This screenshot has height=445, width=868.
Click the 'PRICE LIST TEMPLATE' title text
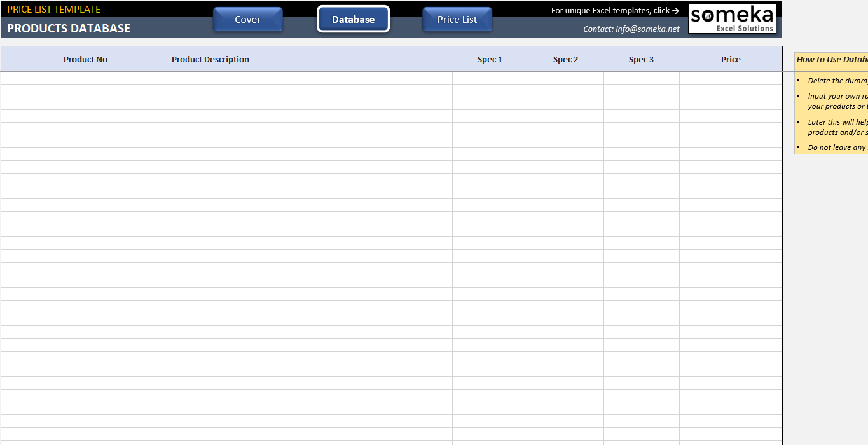point(54,10)
